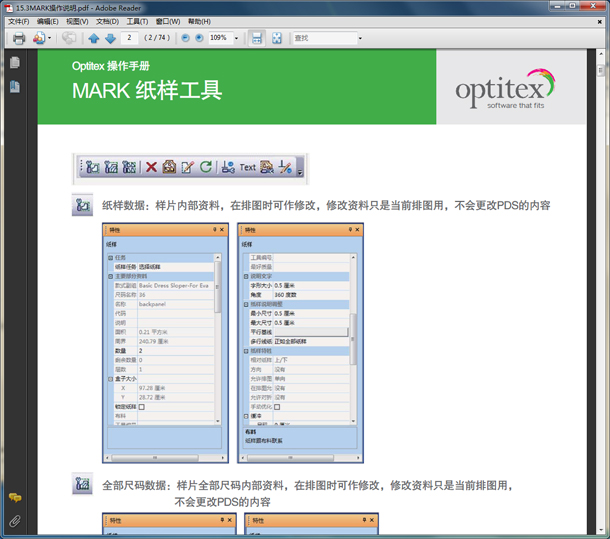Close the document with the menu bar X
The height and width of the screenshot is (539, 610).
tap(599, 22)
